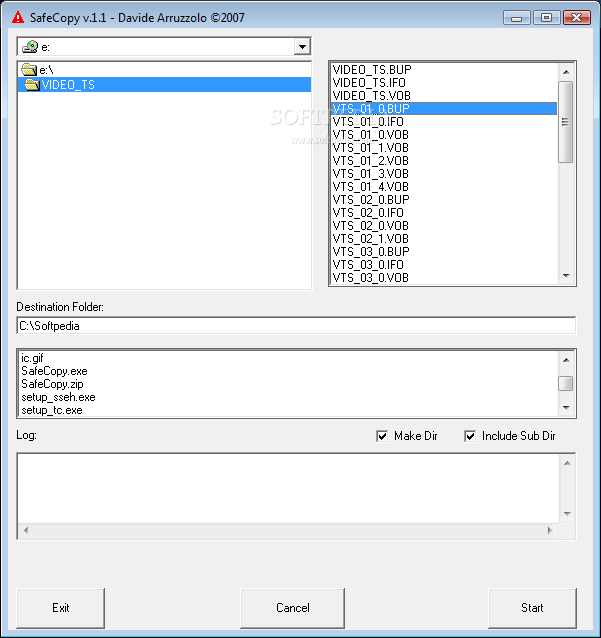Select file VTS_02_0.VOB
601x638 pixels.
[x=444, y=226]
